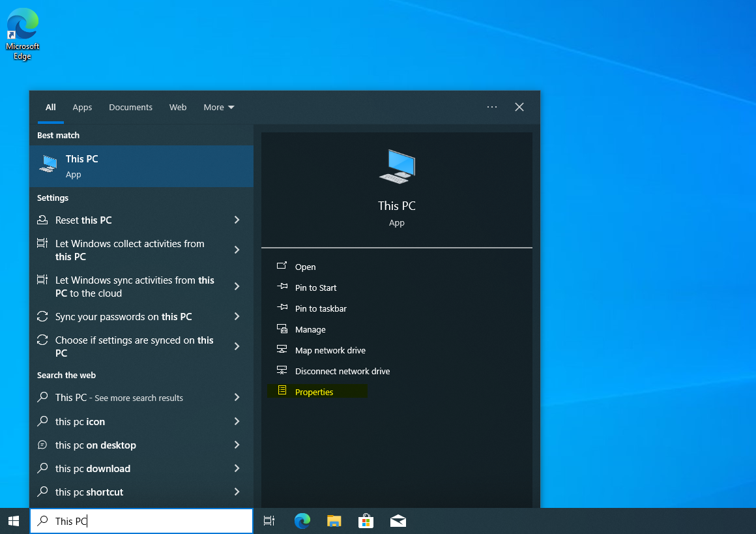The image size is (756, 534).
Task: Open Microsoft Edge desktop shortcut
Action: (22, 34)
